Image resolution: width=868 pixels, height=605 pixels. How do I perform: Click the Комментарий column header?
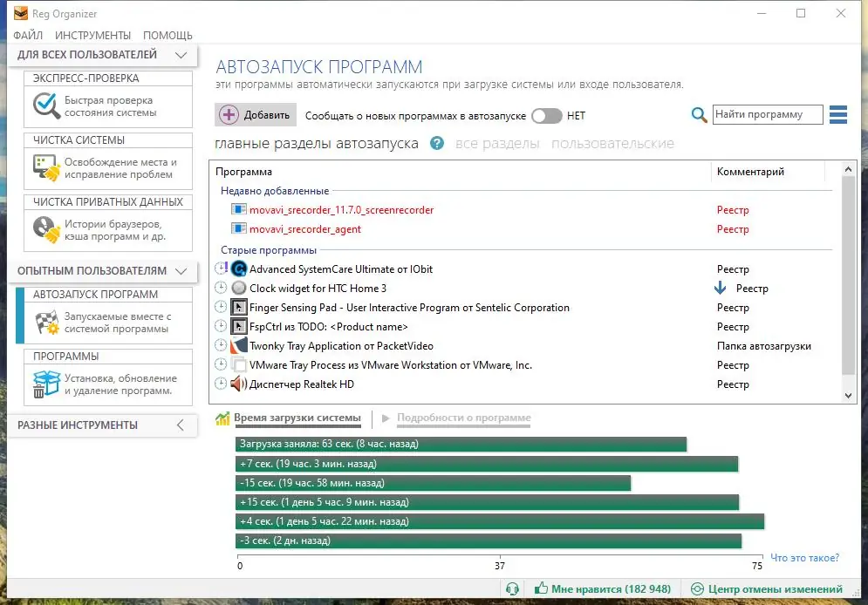click(768, 172)
